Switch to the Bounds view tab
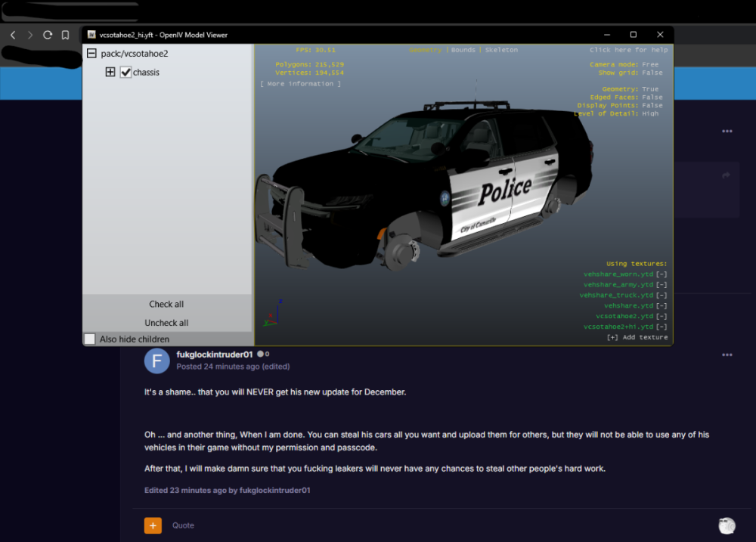 coord(463,50)
